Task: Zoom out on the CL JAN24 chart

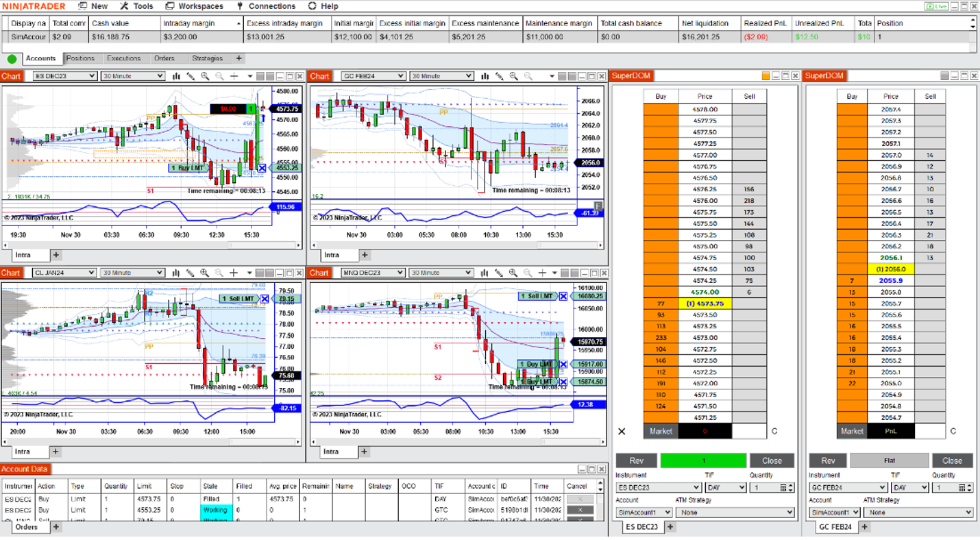Action: pyautogui.click(x=219, y=273)
